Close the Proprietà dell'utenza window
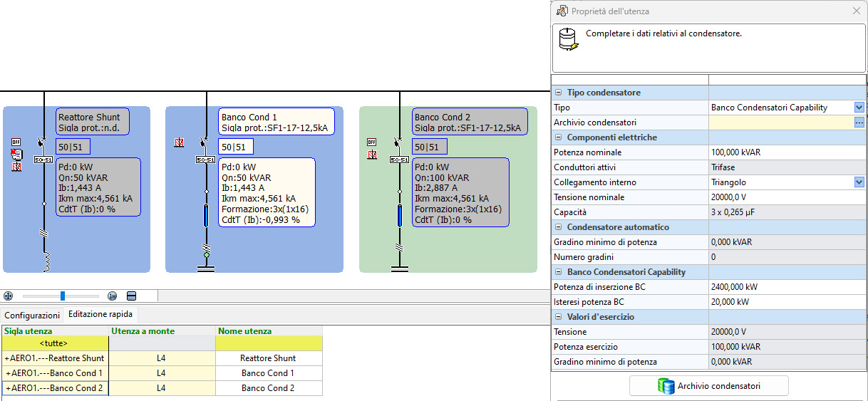 pyautogui.click(x=857, y=11)
